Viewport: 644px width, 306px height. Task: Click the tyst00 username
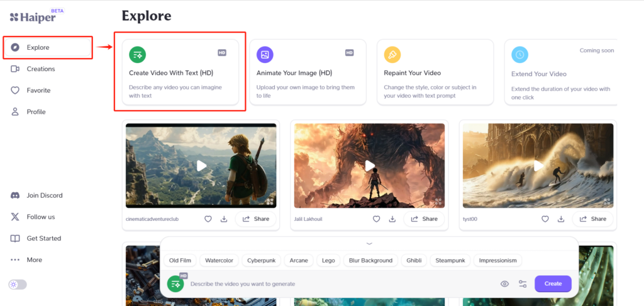[470, 219]
